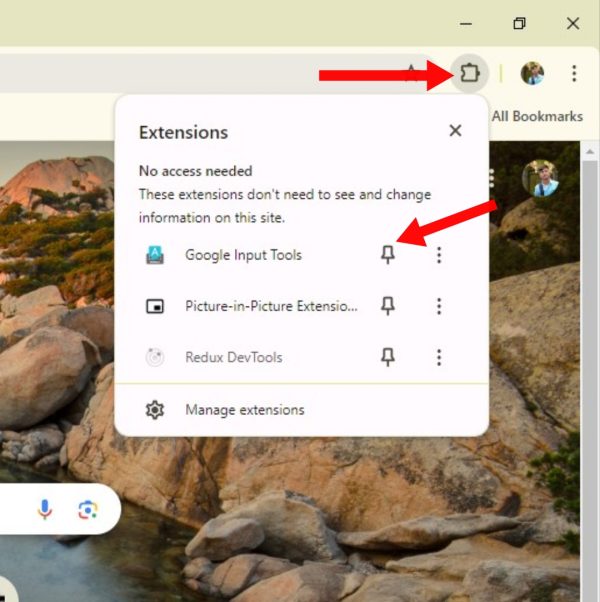Open the Extensions puzzle-piece toolbar button
The height and width of the screenshot is (602, 600).
[470, 73]
